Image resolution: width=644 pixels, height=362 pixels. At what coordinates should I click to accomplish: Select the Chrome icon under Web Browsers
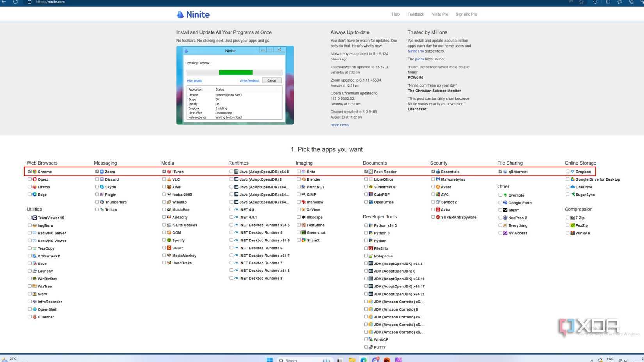[x=35, y=172]
